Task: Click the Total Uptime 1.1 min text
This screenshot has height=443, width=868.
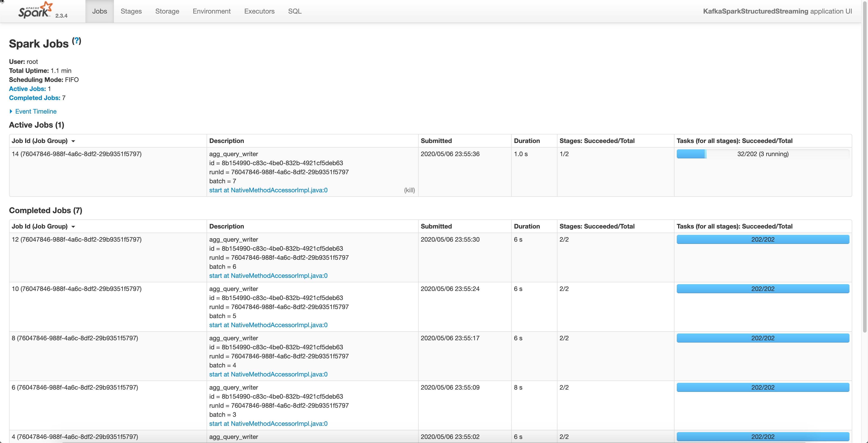Action: [x=40, y=71]
